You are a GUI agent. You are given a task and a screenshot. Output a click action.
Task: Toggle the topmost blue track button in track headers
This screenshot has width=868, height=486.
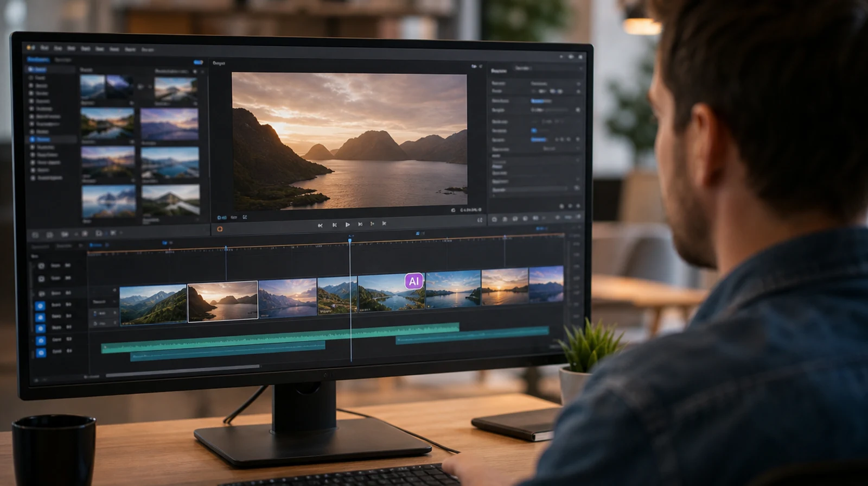tap(40, 306)
